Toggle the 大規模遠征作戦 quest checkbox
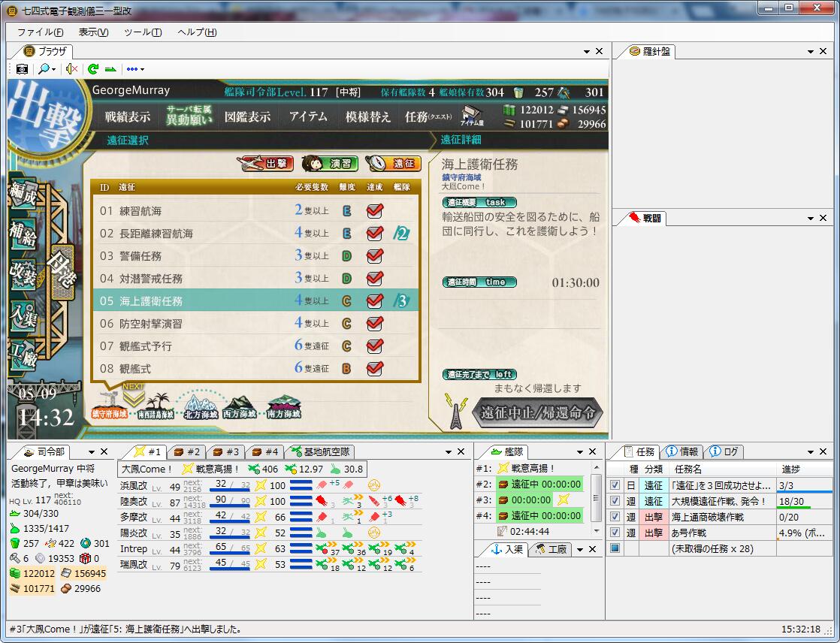840x643 pixels. click(615, 501)
